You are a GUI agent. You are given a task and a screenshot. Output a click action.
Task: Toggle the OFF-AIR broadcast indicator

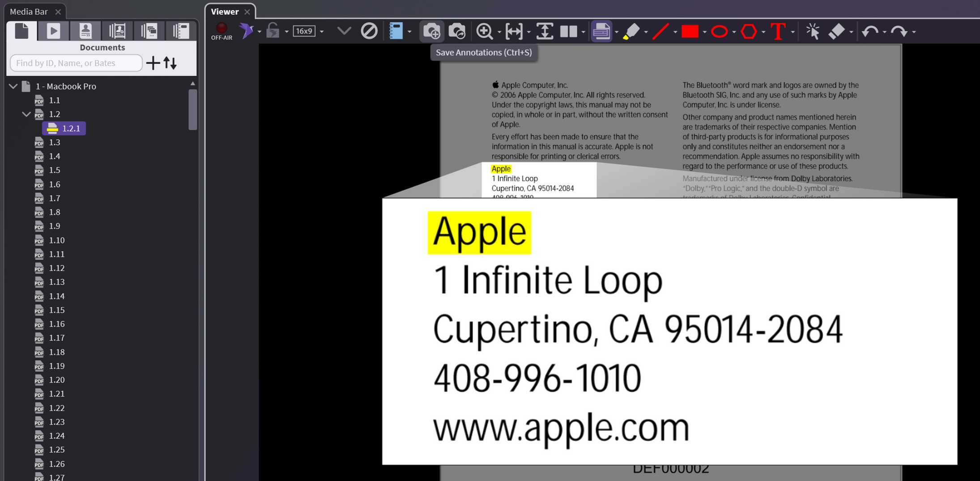coord(222,30)
